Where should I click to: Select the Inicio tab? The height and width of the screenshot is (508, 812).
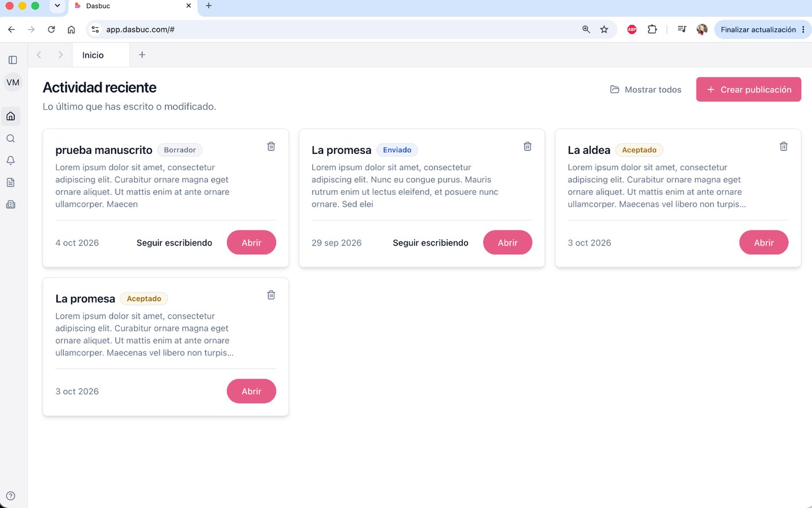click(101, 55)
